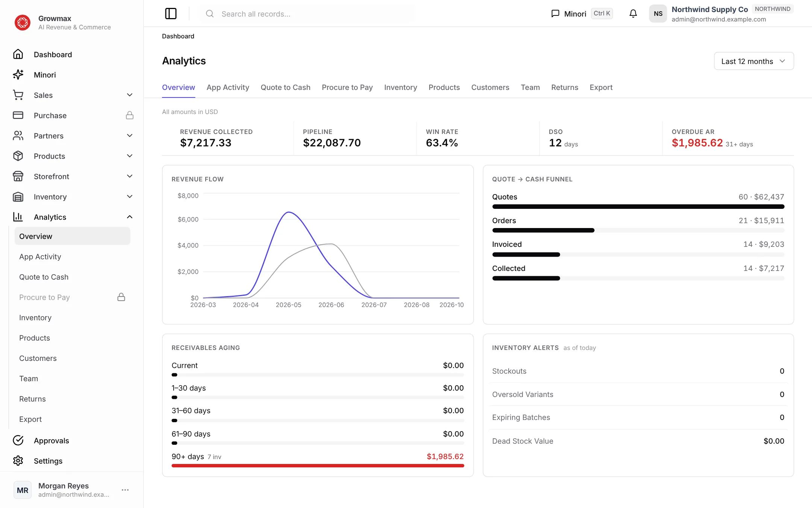Image resolution: width=812 pixels, height=508 pixels.
Task: Switch to the App Activity tab
Action: 228,87
